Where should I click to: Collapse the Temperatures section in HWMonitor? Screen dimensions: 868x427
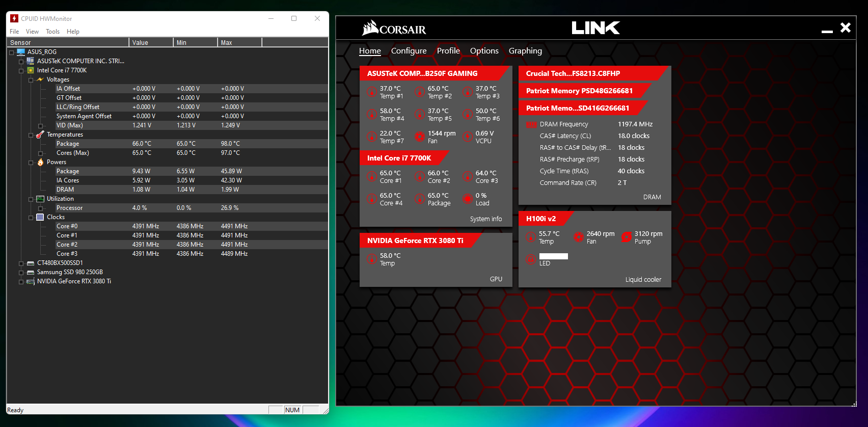pos(31,135)
